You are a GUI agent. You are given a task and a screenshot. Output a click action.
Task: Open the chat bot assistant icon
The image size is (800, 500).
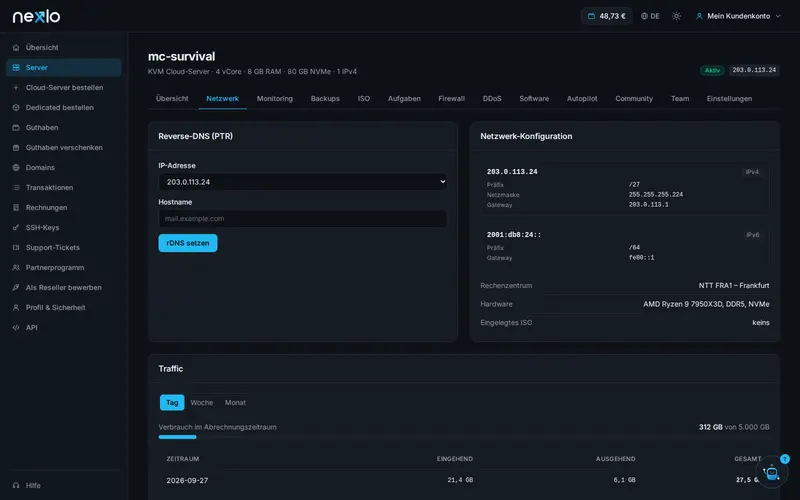tap(771, 472)
